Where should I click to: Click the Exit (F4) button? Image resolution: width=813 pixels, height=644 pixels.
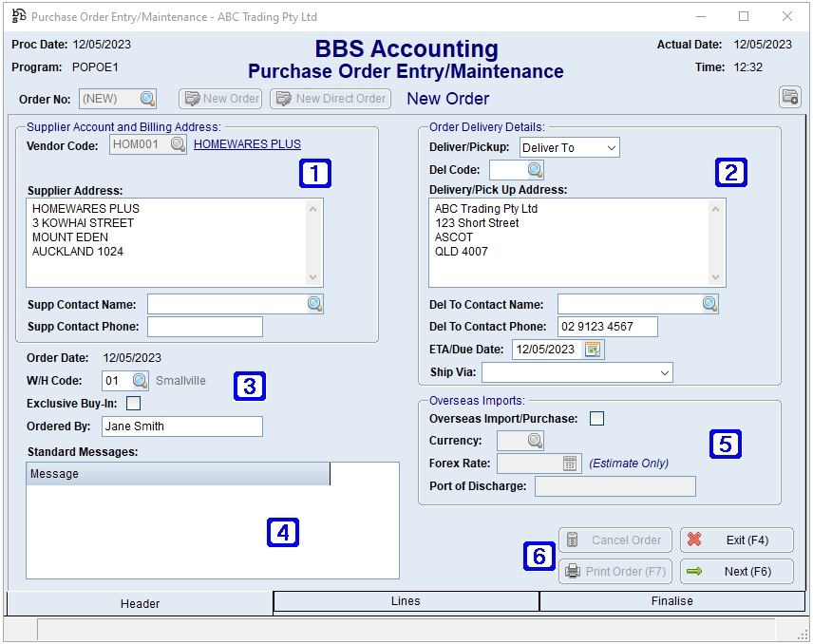coord(736,540)
